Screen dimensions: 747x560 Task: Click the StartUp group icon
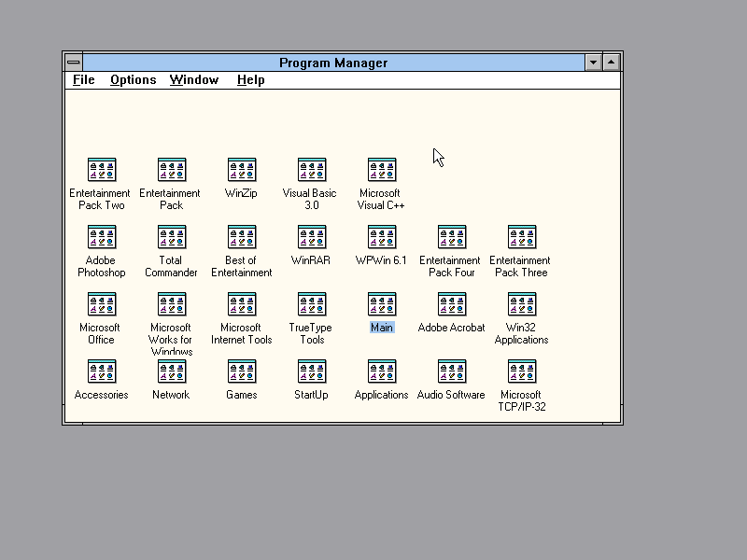(312, 371)
